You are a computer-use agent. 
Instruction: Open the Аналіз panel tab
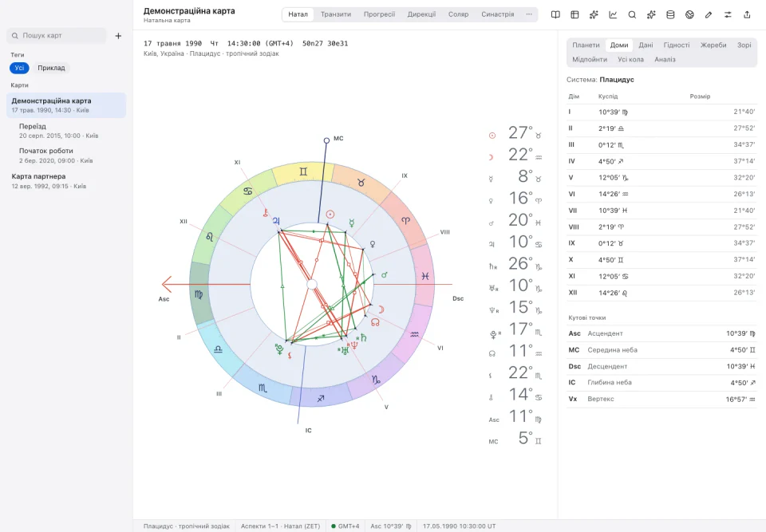[665, 60]
